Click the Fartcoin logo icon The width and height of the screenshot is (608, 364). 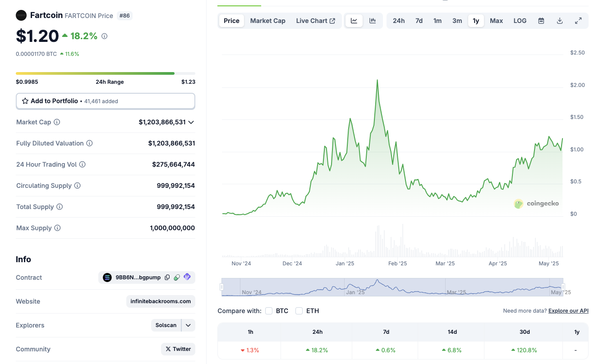(x=21, y=15)
